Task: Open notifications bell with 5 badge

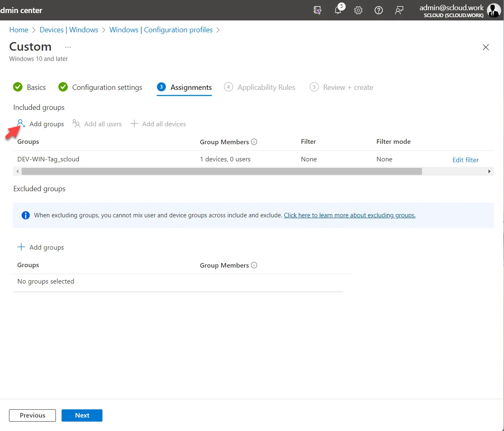Action: 338,10
